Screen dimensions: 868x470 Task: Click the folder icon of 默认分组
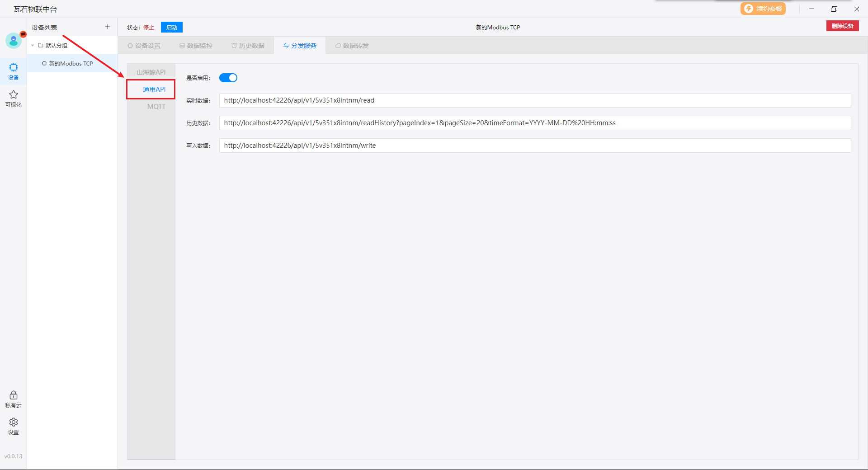pos(41,45)
